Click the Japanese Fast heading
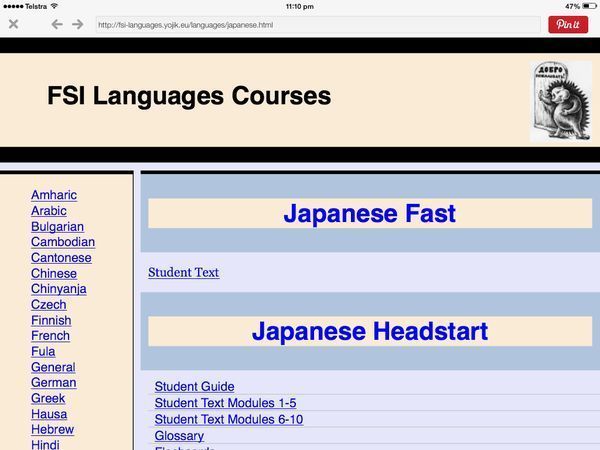This screenshot has height=450, width=600. [x=370, y=213]
